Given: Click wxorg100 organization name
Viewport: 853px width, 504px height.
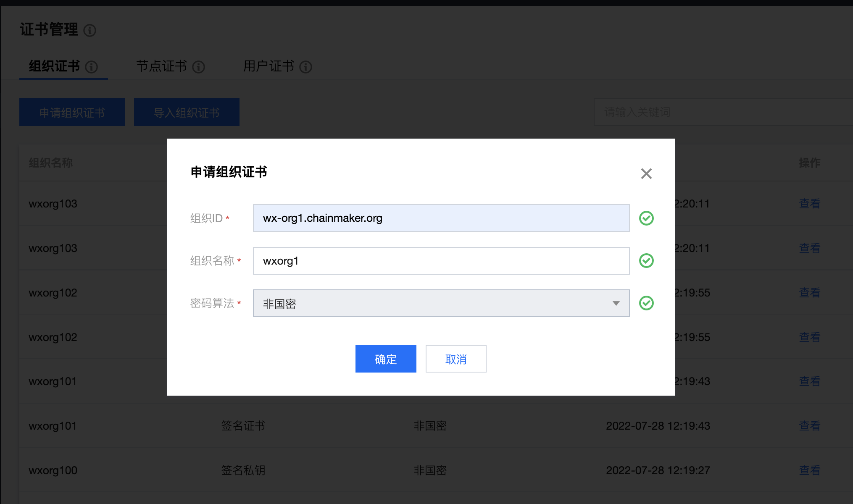Looking at the screenshot, I should pyautogui.click(x=53, y=470).
